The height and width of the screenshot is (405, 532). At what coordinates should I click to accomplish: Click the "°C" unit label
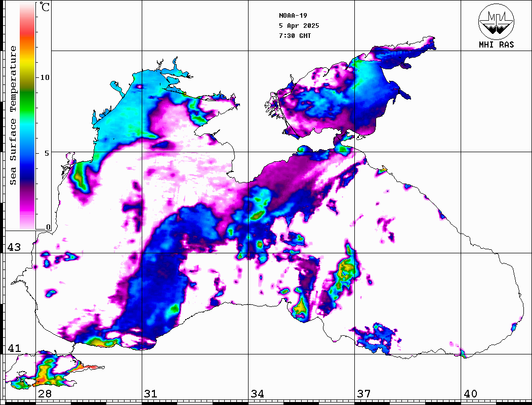coord(45,7)
